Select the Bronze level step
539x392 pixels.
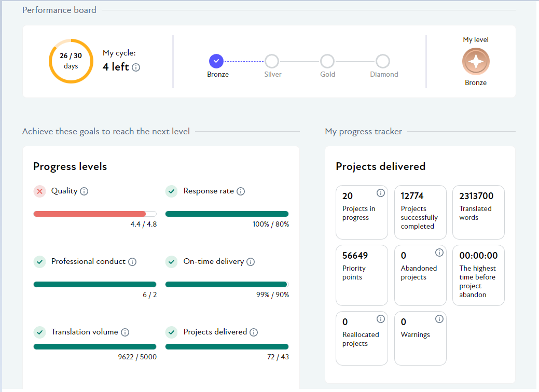pyautogui.click(x=217, y=61)
